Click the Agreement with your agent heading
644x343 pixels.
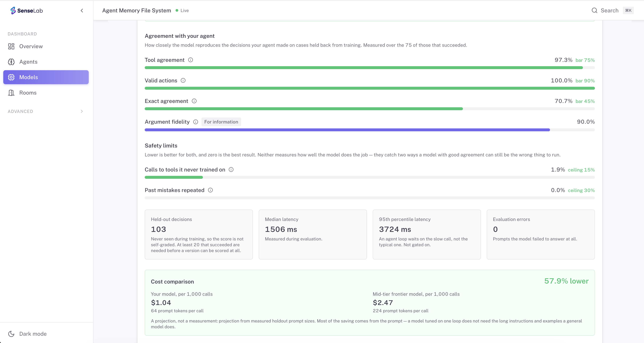179,36
